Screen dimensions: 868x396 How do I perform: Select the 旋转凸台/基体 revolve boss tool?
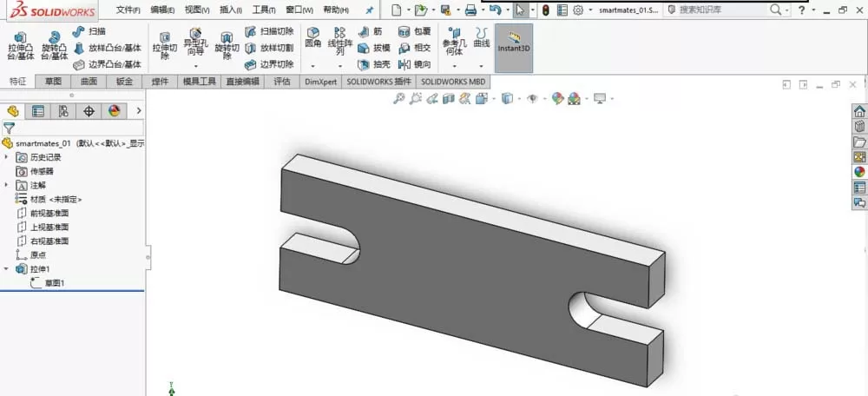click(54, 46)
